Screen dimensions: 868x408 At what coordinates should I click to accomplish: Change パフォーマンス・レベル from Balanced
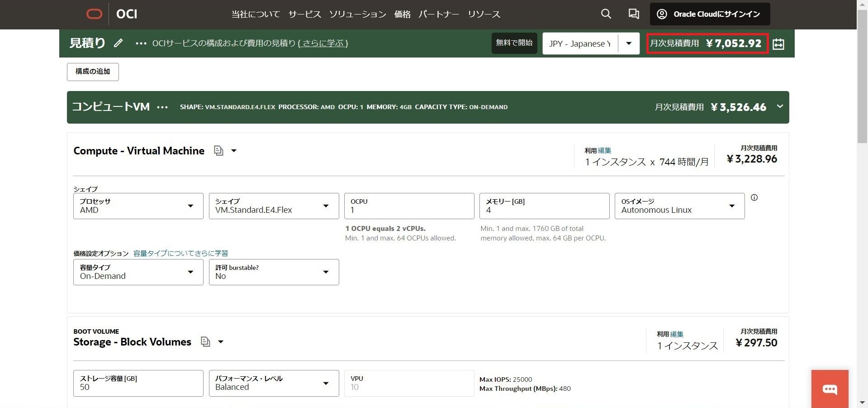[326, 383]
